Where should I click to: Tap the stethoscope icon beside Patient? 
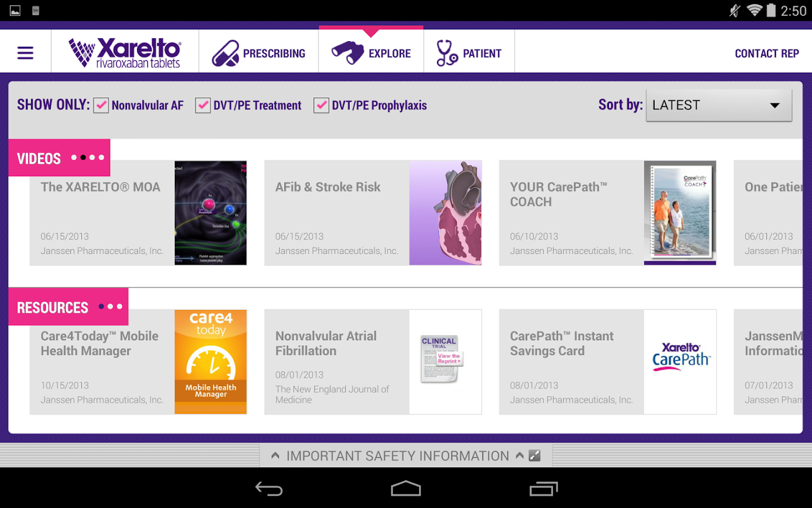point(447,53)
